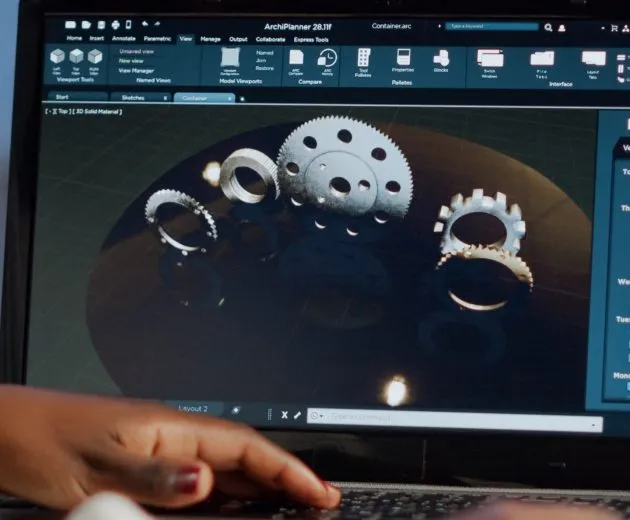Click the New file icon in quick access toolbar
The image size is (630, 520).
tap(70, 25)
